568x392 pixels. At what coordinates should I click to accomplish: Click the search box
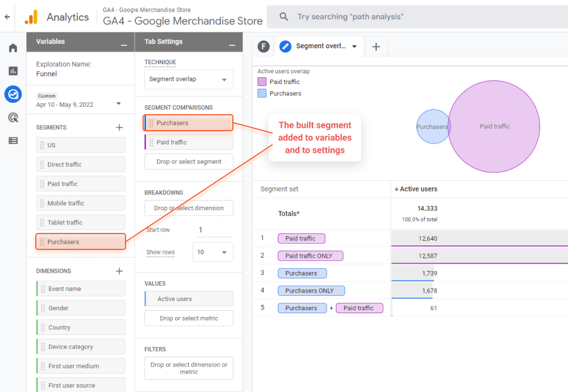coord(416,16)
